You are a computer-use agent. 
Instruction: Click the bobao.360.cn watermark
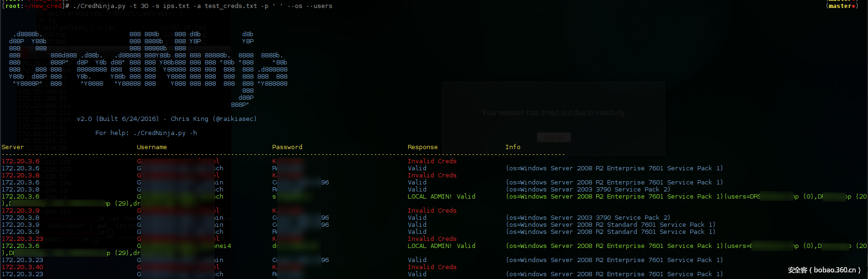point(824,270)
